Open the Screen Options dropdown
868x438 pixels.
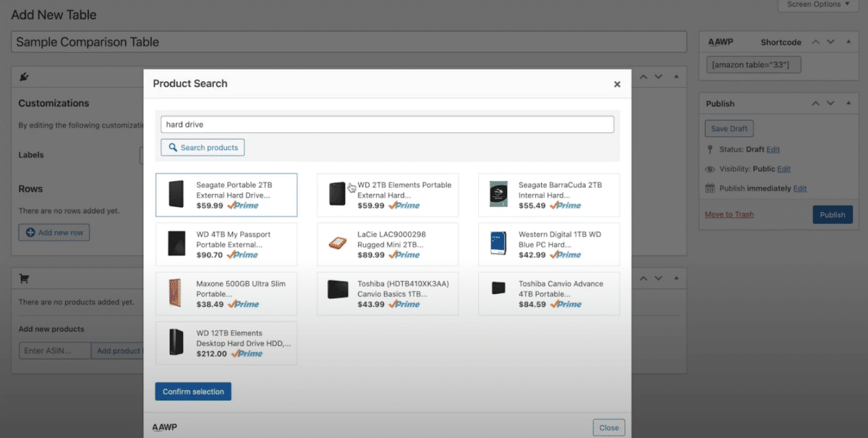(819, 4)
